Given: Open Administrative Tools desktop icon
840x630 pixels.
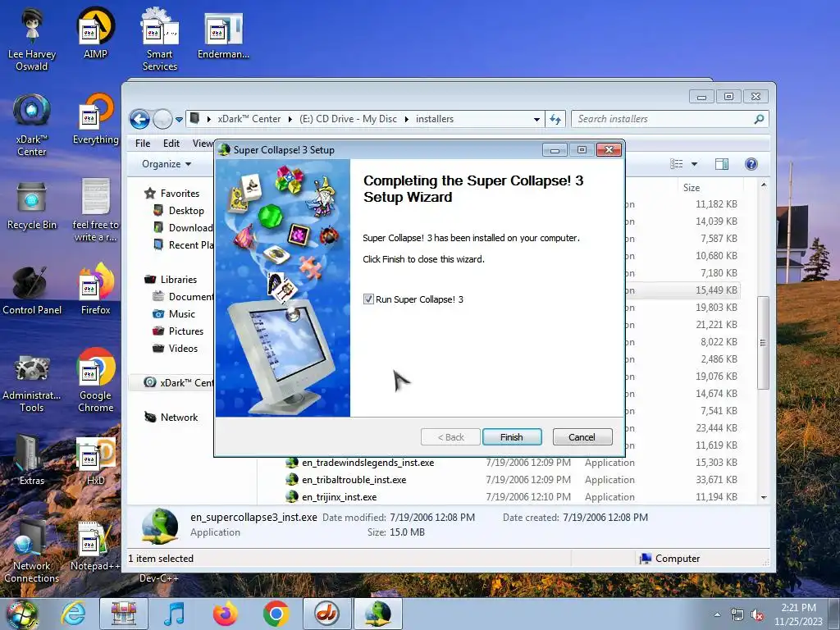Looking at the screenshot, I should (x=32, y=382).
